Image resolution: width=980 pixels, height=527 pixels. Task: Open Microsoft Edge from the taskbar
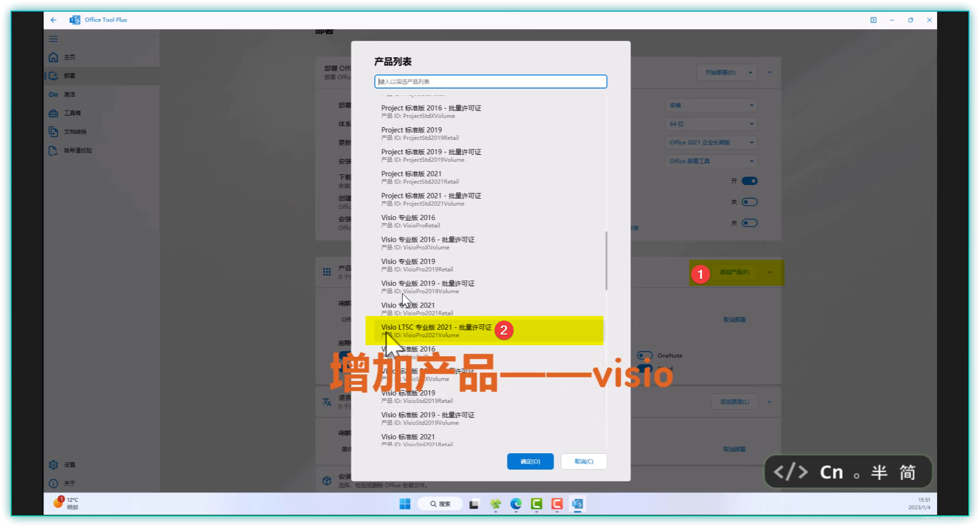pyautogui.click(x=516, y=504)
